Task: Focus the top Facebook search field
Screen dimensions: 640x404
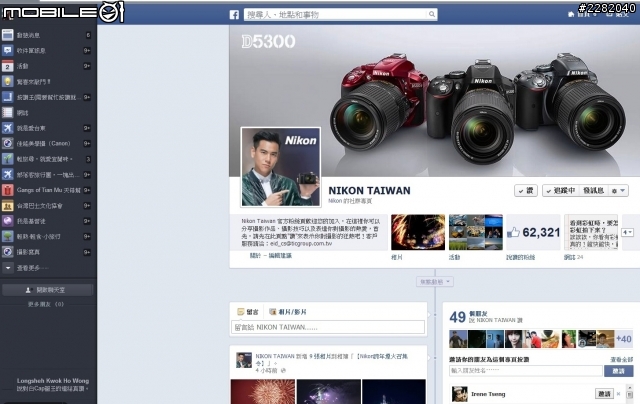Action: click(340, 15)
